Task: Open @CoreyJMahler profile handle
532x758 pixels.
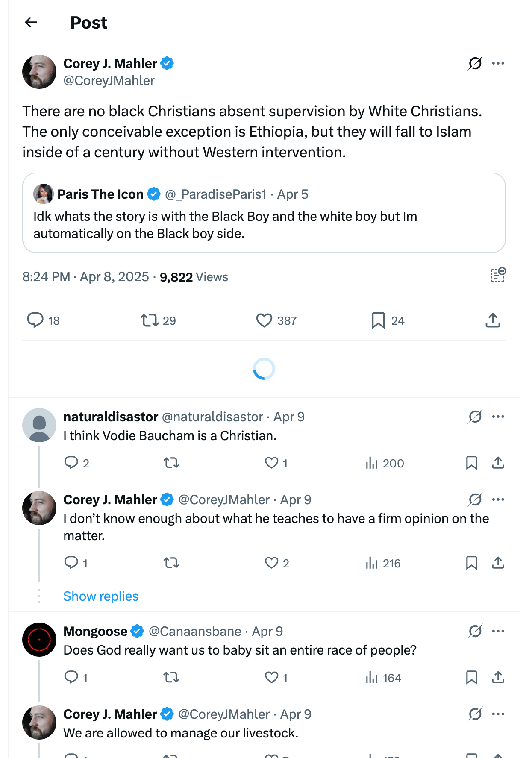Action: click(x=109, y=81)
